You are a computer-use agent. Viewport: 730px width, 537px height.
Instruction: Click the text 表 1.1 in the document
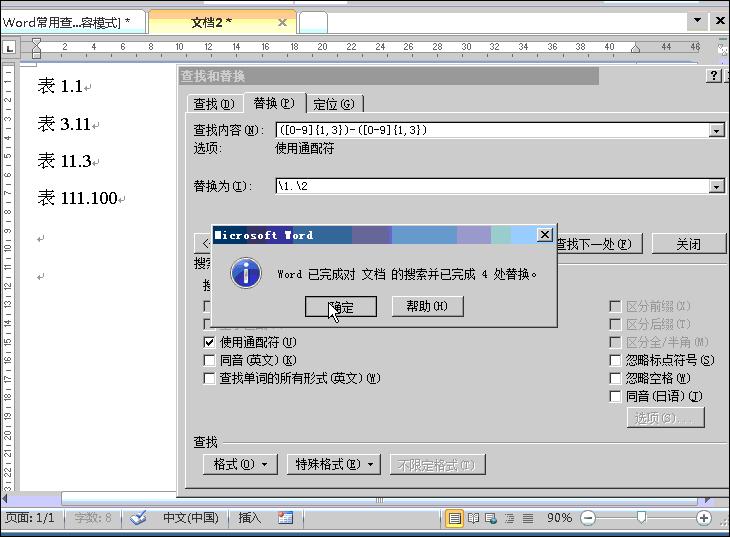tap(60, 86)
